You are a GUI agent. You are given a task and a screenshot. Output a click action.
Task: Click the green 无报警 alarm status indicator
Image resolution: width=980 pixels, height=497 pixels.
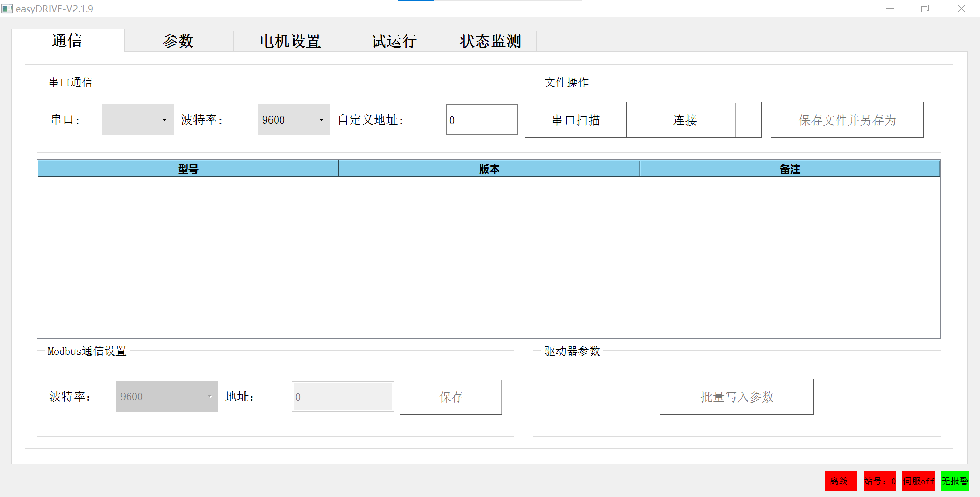pyautogui.click(x=954, y=481)
